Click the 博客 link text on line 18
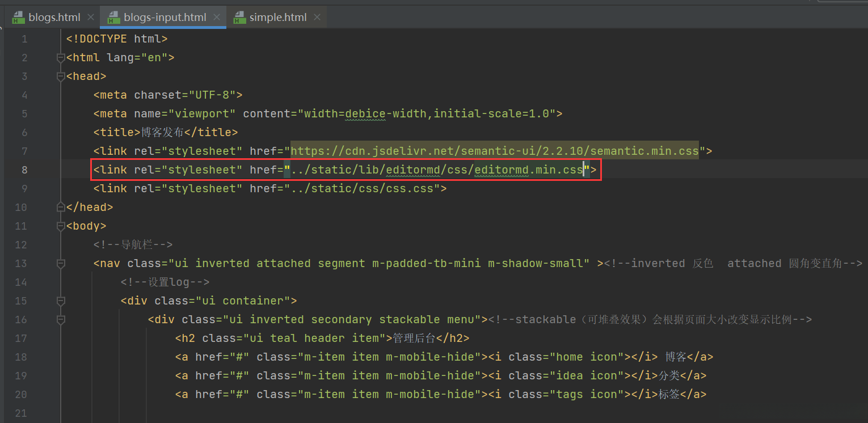Image resolution: width=868 pixels, height=423 pixels. [676, 357]
